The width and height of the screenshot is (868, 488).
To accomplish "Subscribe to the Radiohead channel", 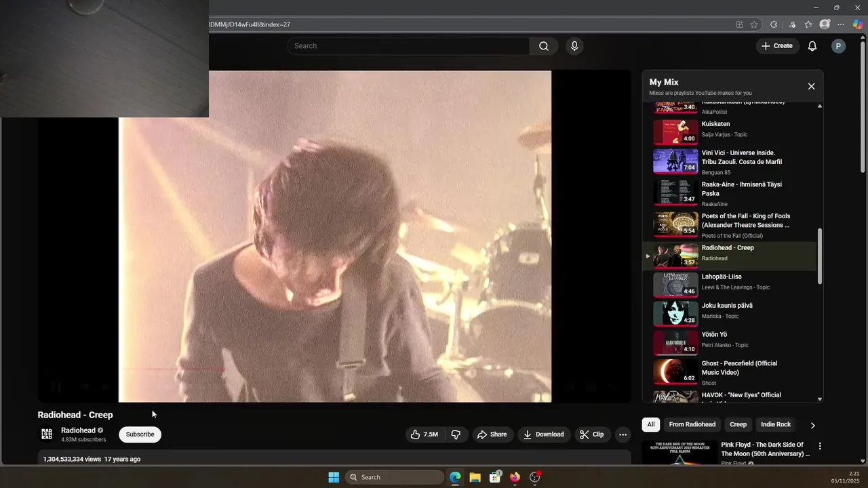I will [140, 434].
